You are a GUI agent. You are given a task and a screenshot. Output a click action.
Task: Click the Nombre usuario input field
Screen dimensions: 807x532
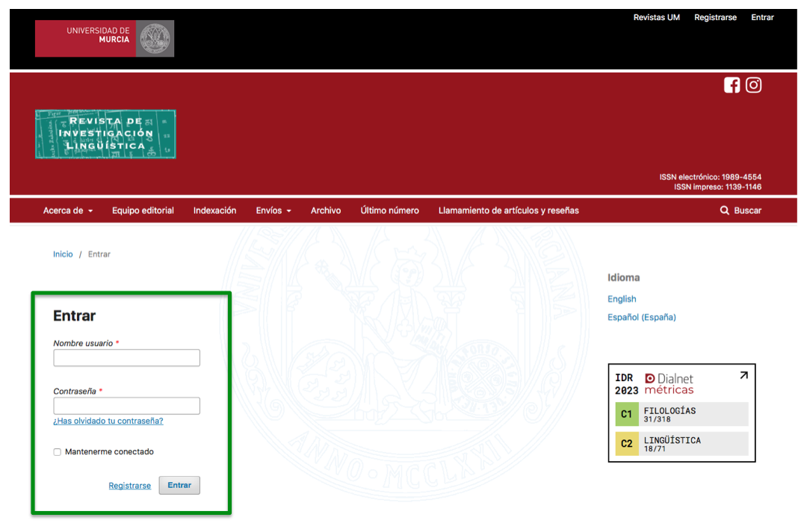[x=126, y=358]
